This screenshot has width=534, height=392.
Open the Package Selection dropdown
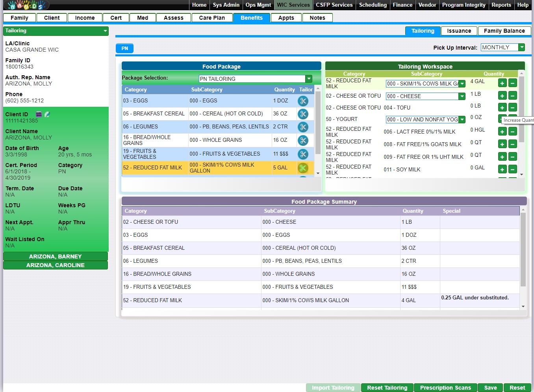(309, 79)
